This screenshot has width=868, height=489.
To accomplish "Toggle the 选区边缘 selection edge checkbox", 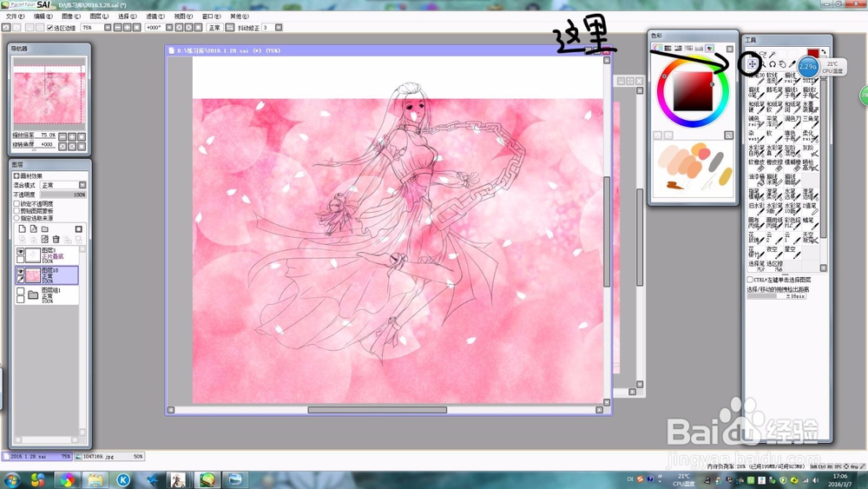I will pyautogui.click(x=49, y=28).
